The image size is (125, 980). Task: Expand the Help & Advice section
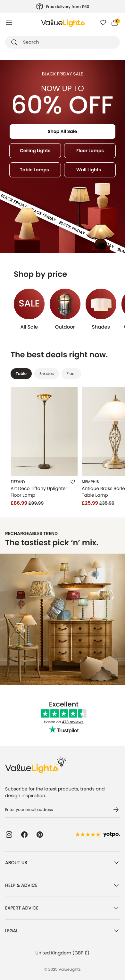point(63,885)
